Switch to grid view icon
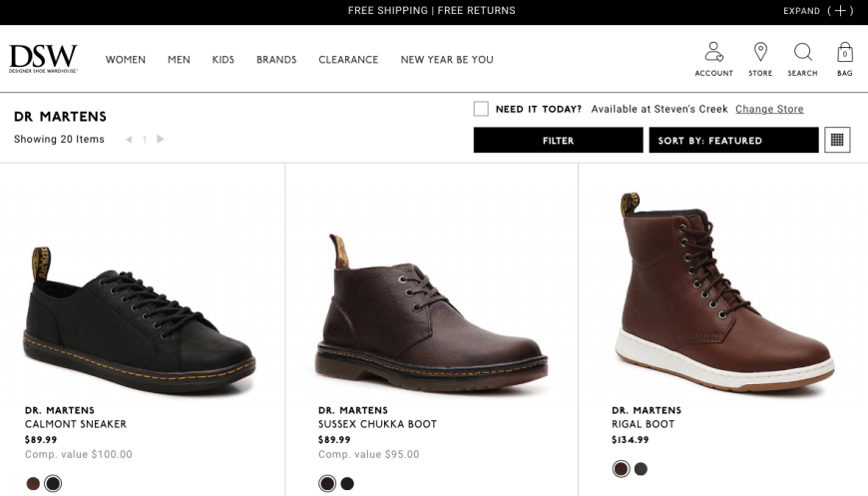This screenshot has height=496, width=868. click(837, 140)
